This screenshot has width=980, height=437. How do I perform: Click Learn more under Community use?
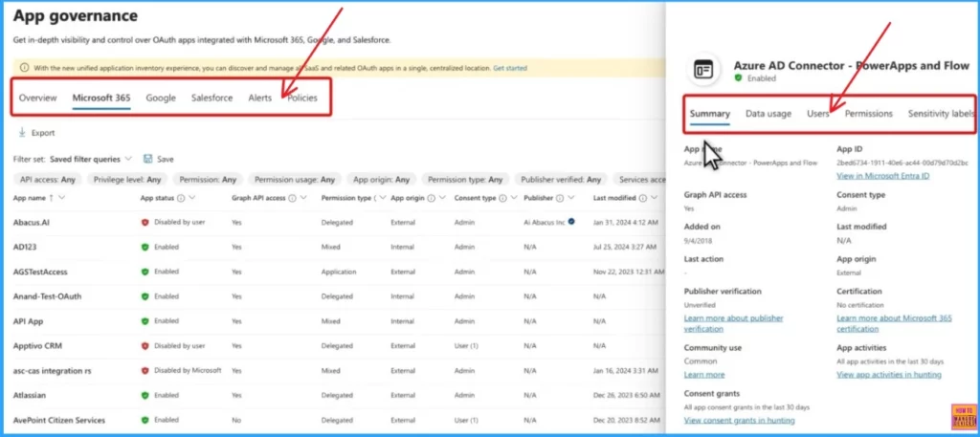(x=704, y=375)
